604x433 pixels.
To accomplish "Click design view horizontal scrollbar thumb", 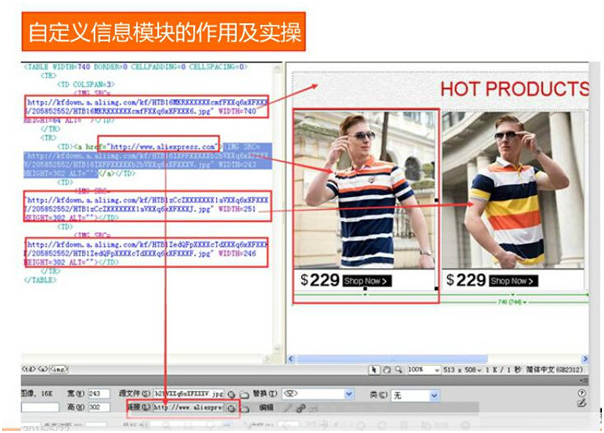I will pyautogui.click(x=392, y=359).
